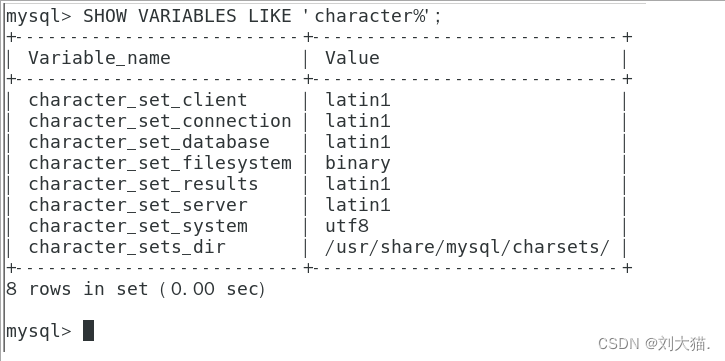The width and height of the screenshot is (725, 361).
Task: Click the character_set_system variable name
Action: (x=138, y=226)
